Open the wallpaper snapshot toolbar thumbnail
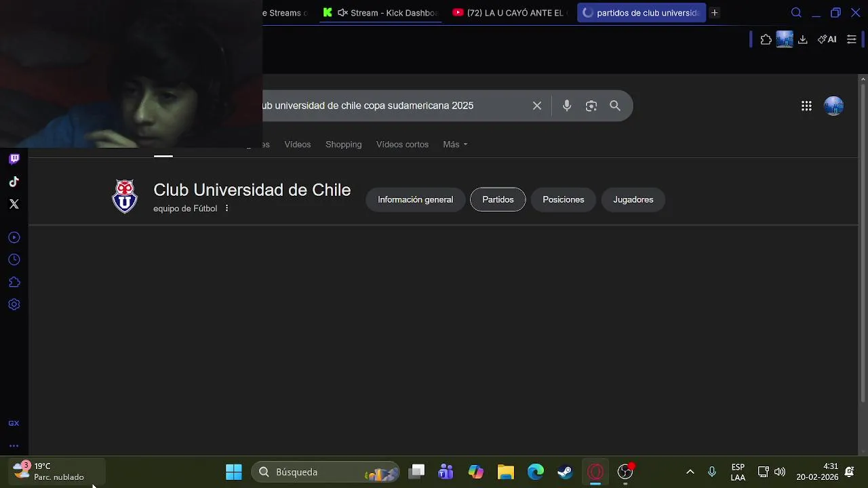 point(785,39)
